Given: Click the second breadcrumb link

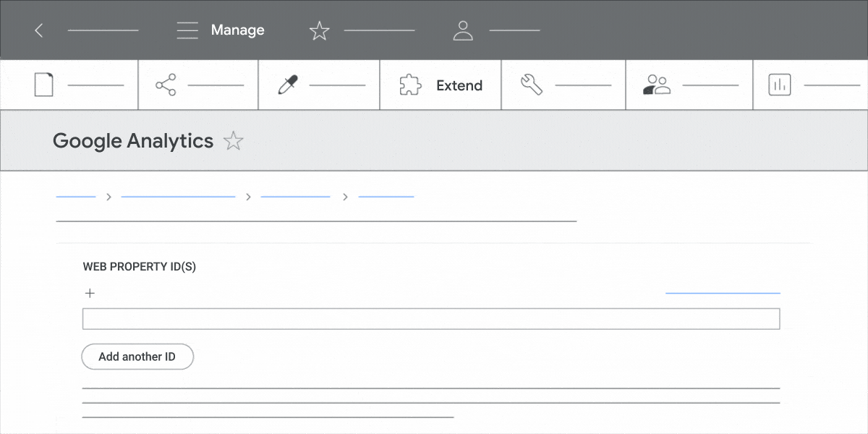Looking at the screenshot, I should [179, 196].
